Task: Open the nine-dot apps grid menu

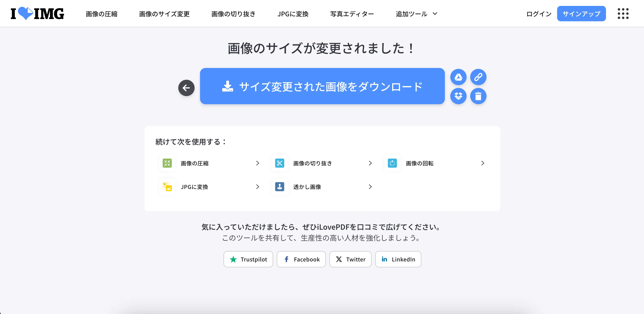Action: point(623,14)
